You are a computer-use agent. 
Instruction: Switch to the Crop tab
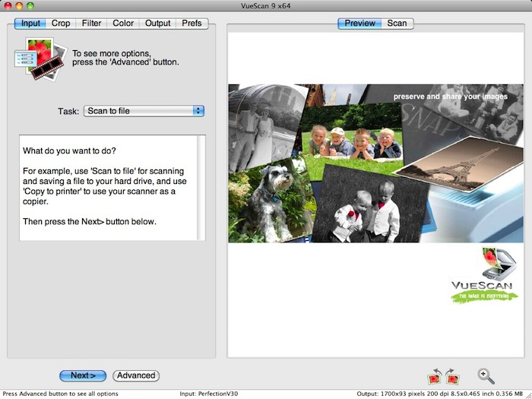coord(61,24)
